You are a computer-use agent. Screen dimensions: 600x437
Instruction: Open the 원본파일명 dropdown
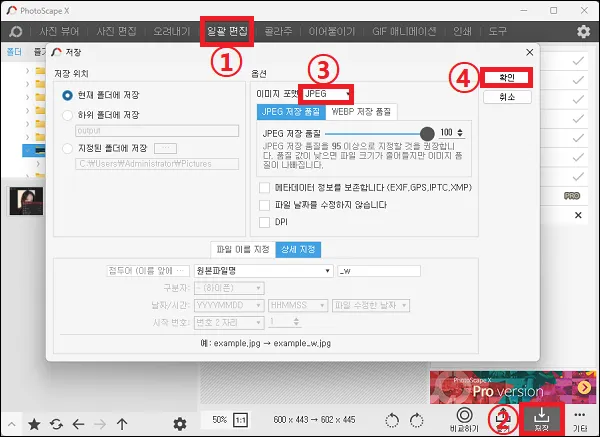point(264,271)
